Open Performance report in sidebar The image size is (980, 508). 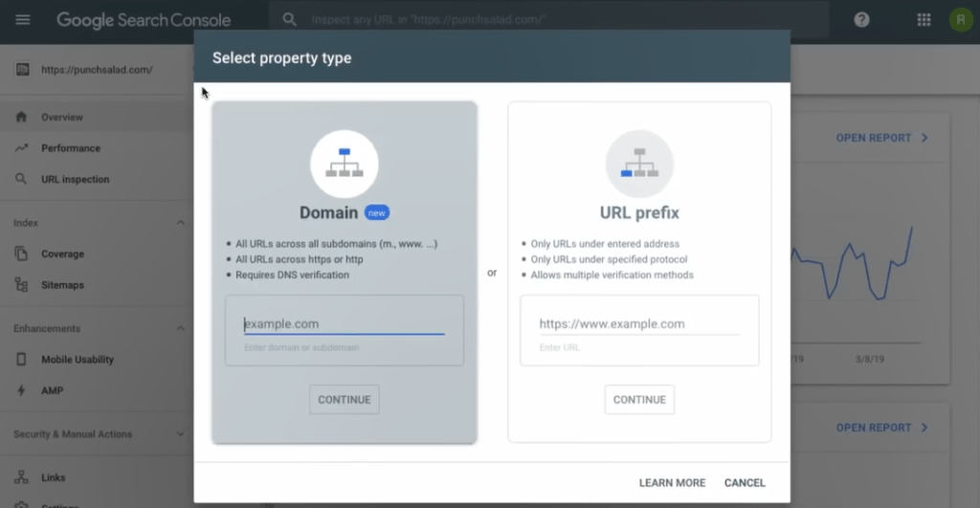(x=71, y=148)
